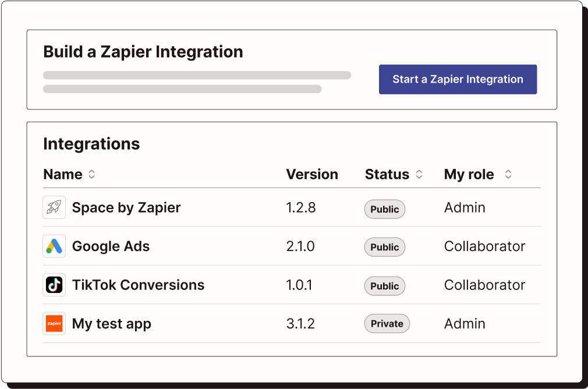Click the Start a Zapier Integration button
The width and height of the screenshot is (588, 389).
pos(458,79)
